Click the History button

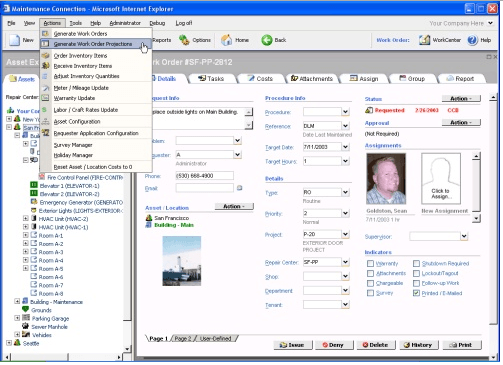point(419,345)
